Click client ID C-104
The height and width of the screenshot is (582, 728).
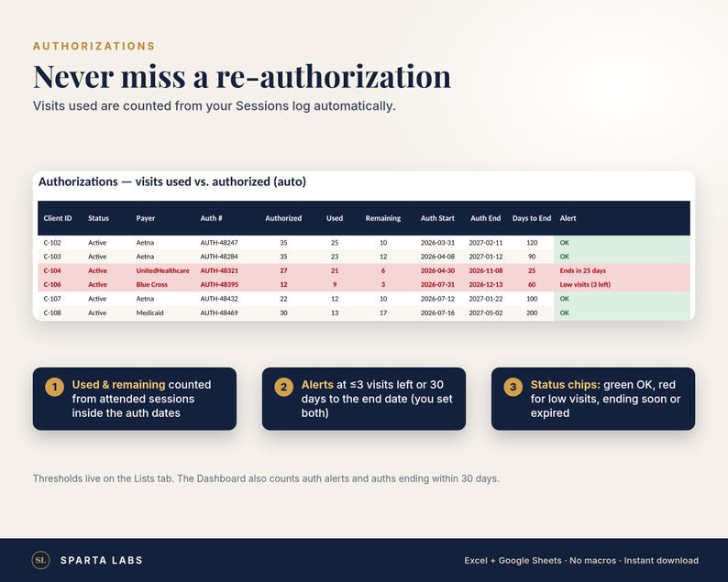[52, 270]
